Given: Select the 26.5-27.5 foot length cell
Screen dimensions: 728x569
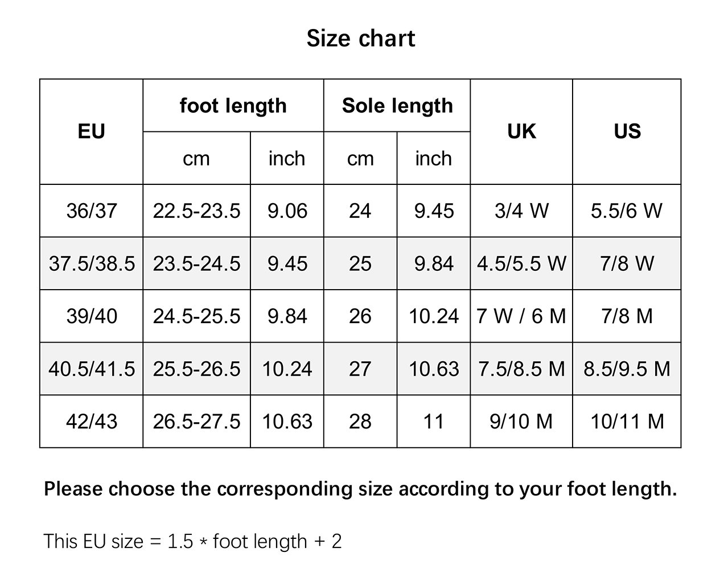Looking at the screenshot, I should click(196, 422).
